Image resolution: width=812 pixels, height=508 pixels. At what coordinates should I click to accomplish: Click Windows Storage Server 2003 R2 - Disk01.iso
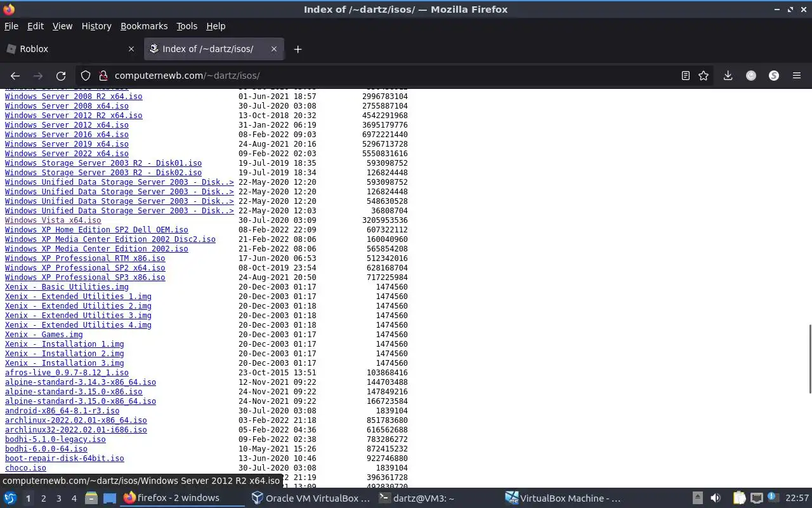click(x=103, y=163)
